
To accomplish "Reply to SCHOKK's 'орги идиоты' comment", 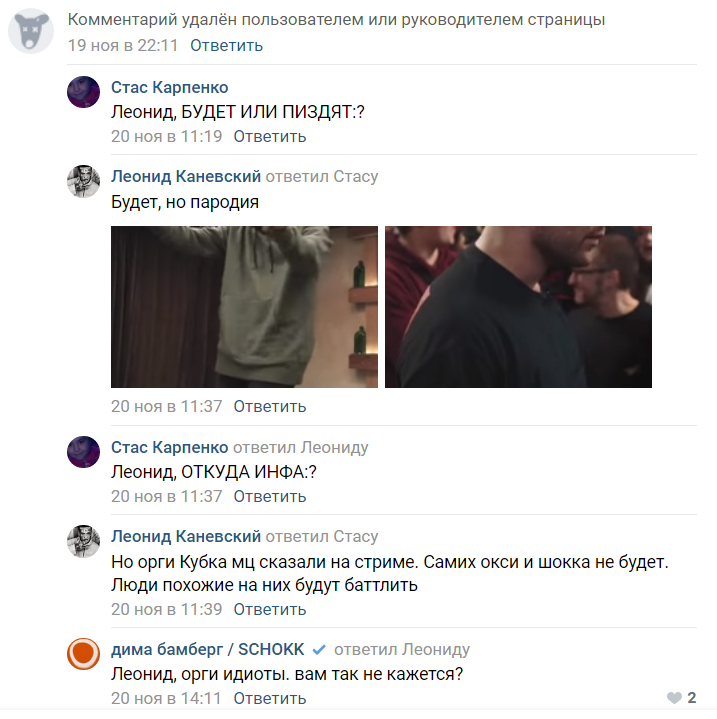I will tap(270, 698).
